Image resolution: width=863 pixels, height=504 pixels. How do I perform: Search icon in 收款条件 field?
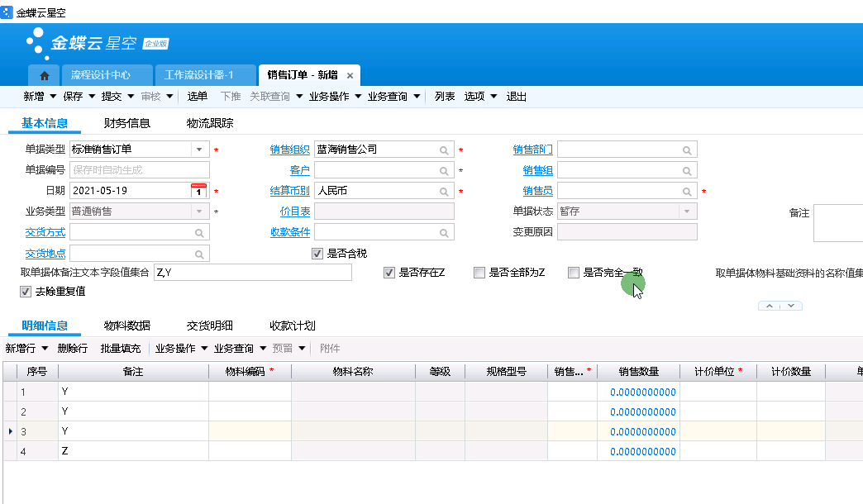pyautogui.click(x=444, y=233)
